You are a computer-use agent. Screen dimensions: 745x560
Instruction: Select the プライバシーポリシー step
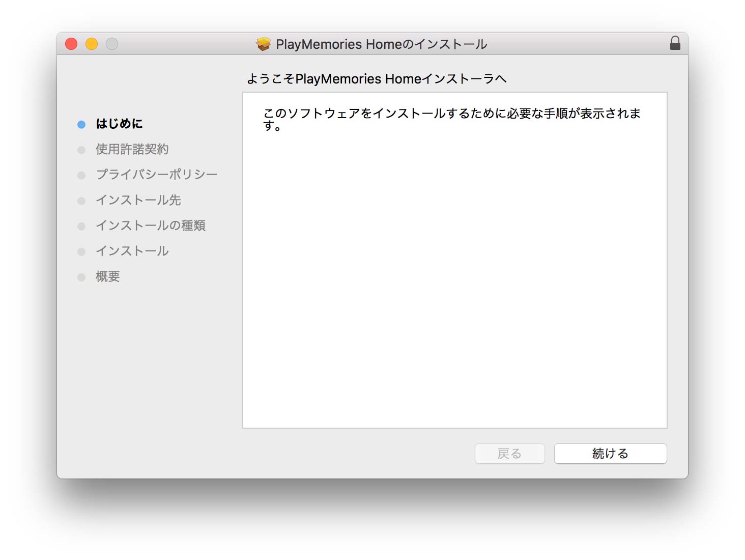[157, 175]
